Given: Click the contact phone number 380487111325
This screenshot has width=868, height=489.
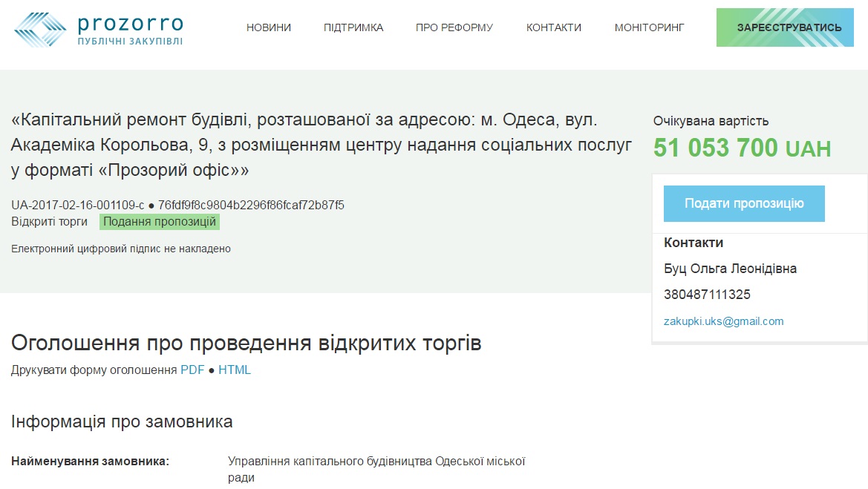Looking at the screenshot, I should (707, 295).
